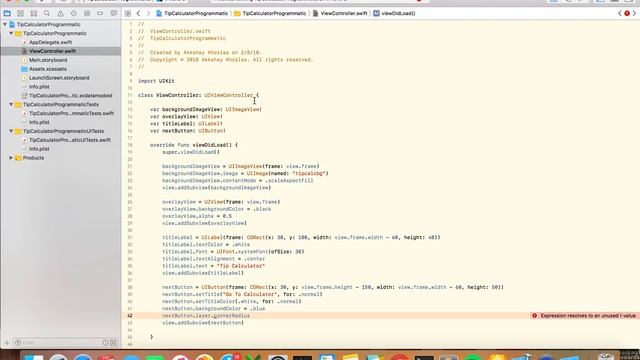The image size is (640, 360).
Task: Click the "tipcalcbg" string literal
Action: pos(309,173)
